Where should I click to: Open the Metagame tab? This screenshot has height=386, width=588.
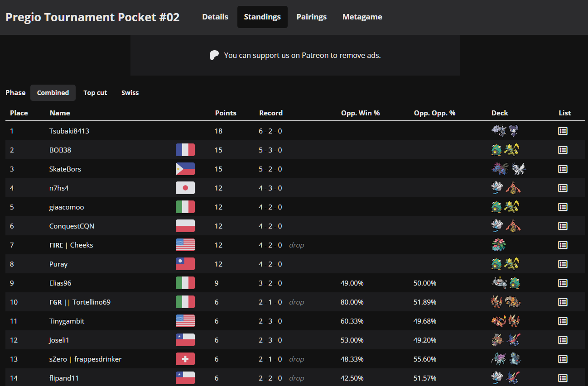[x=362, y=17]
